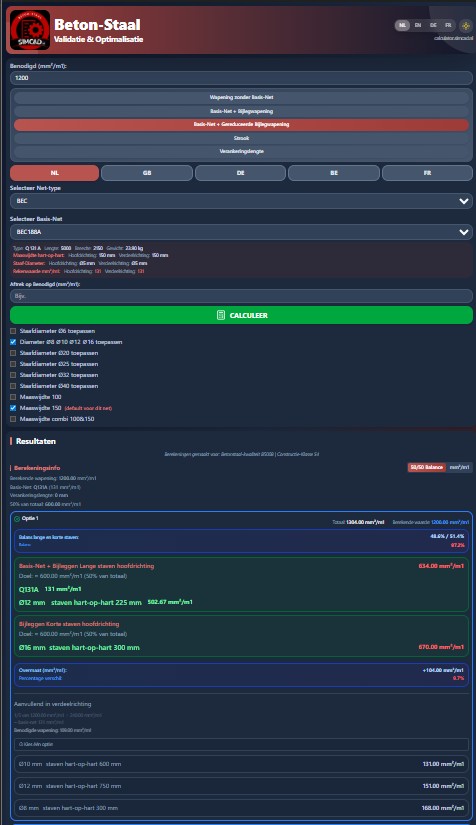The image size is (476, 825).
Task: Focus the Aftrek op Benodigd input field
Action: point(241,296)
